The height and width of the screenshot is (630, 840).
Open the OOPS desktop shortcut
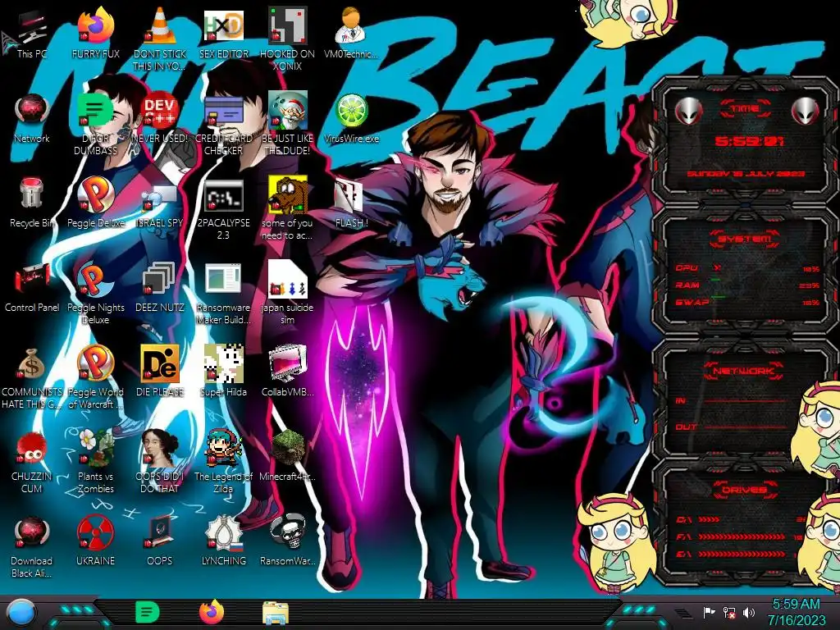coord(160,541)
